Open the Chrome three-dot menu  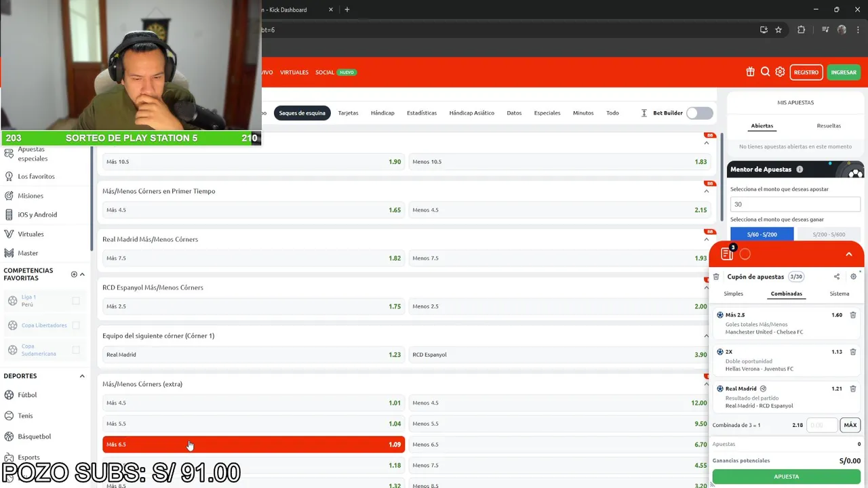coord(858,30)
